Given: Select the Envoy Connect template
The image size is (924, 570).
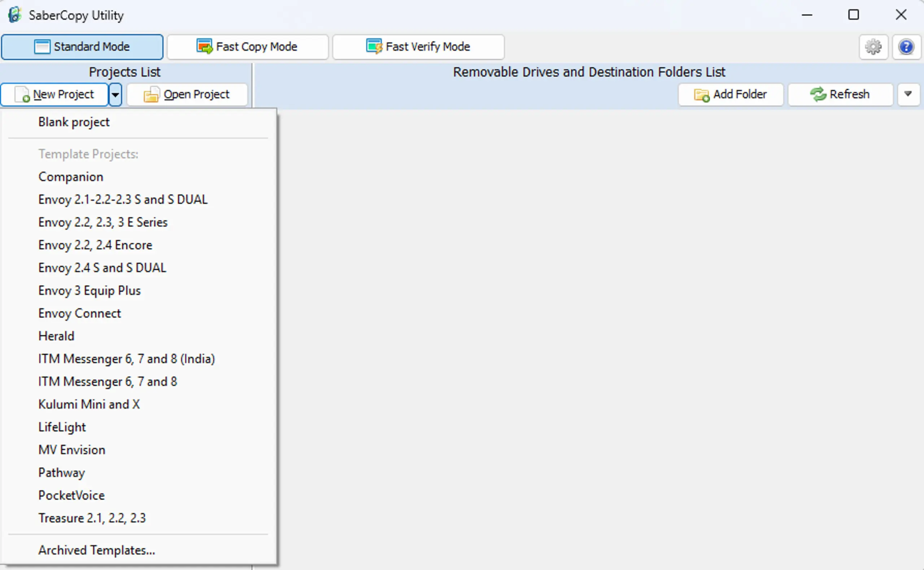Looking at the screenshot, I should pyautogui.click(x=139, y=313).
